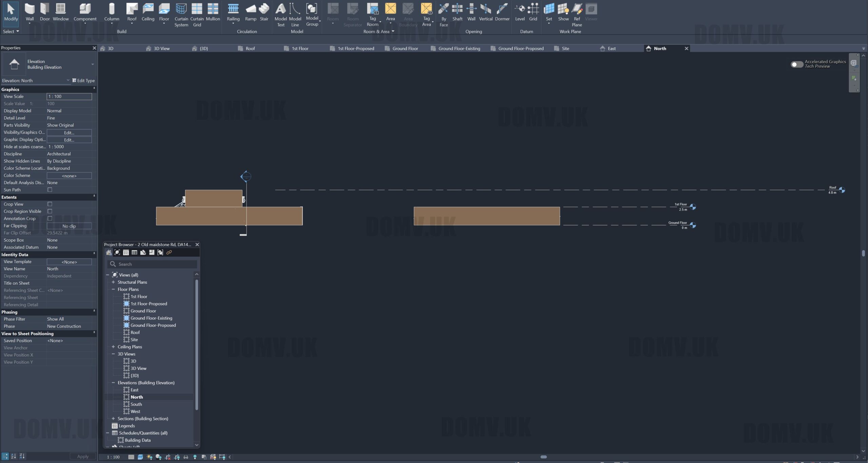Enable the Crop View checkbox
The width and height of the screenshot is (868, 463).
pos(50,204)
